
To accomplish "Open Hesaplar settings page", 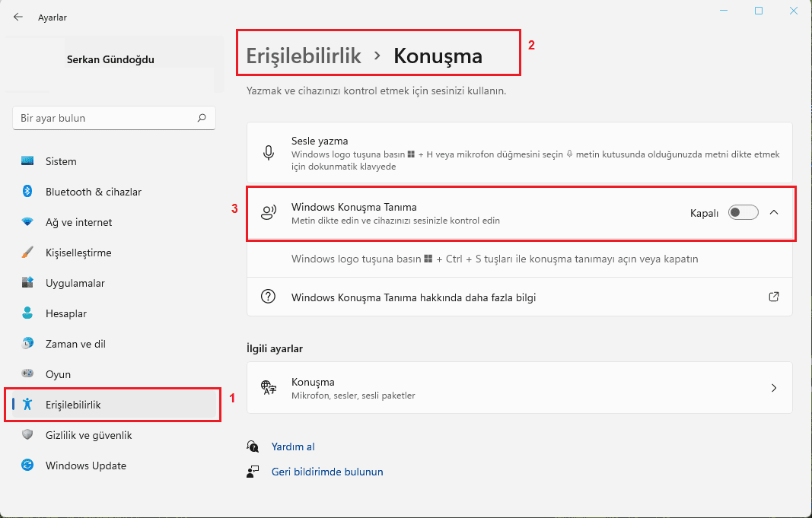I will tap(114, 313).
